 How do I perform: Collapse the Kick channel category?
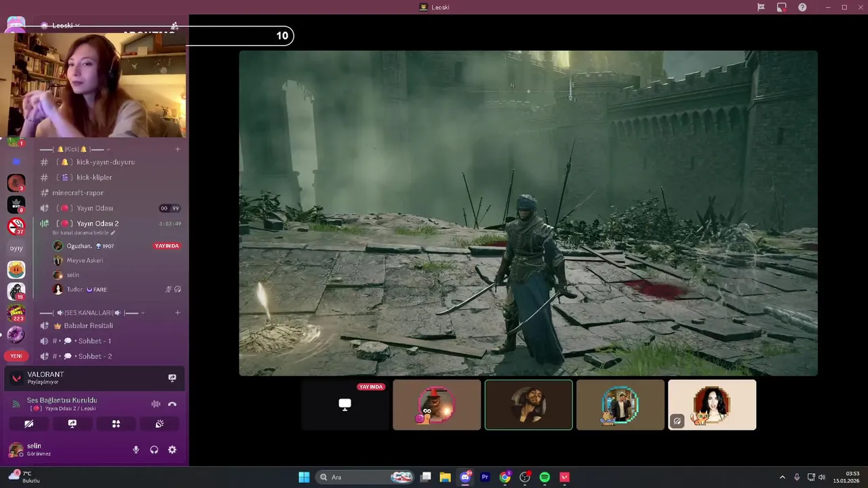tap(75, 149)
